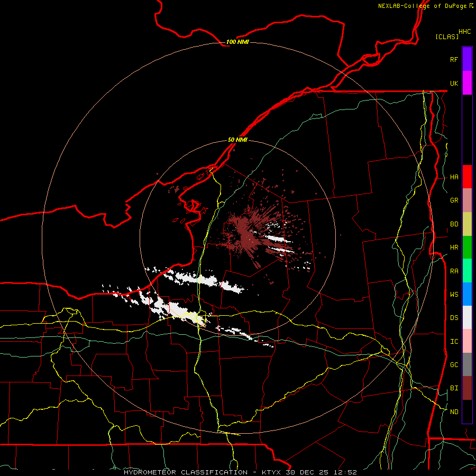This screenshot has width=476, height=476.
Task: Click the "UK" legend label
Action: tap(454, 83)
